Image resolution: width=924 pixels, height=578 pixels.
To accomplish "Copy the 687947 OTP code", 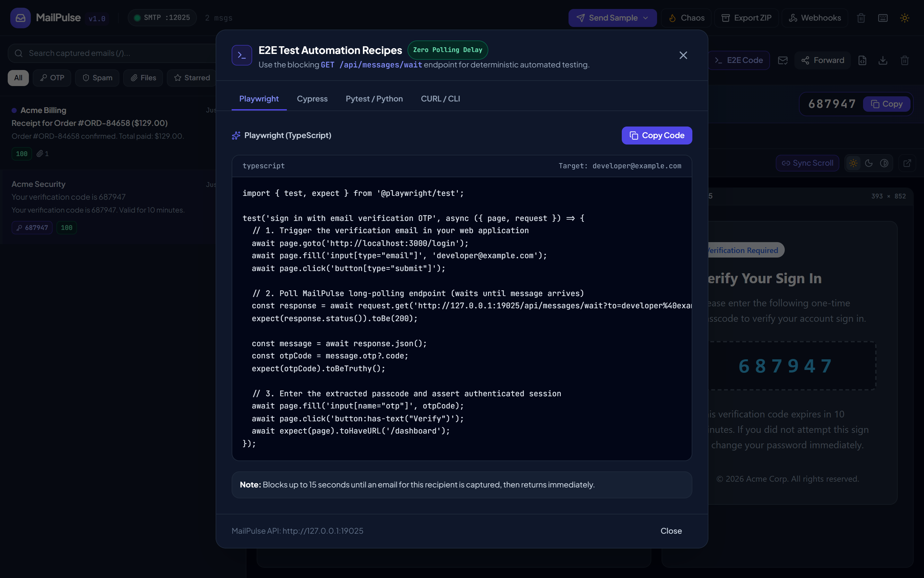I will click(886, 104).
